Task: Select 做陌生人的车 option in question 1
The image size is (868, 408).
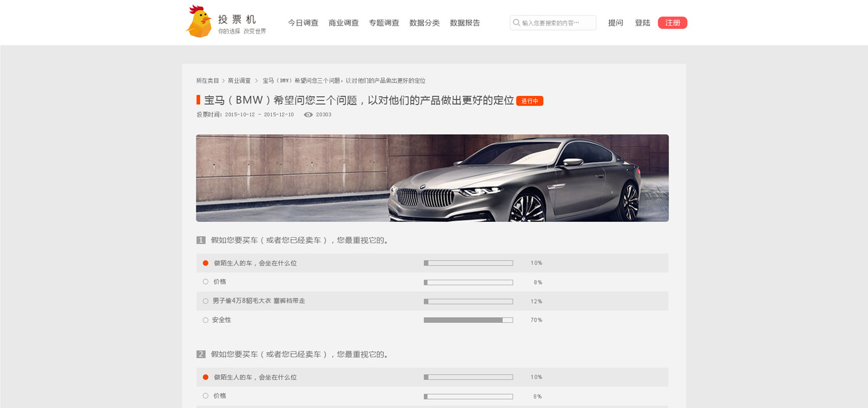Action: tap(206, 263)
